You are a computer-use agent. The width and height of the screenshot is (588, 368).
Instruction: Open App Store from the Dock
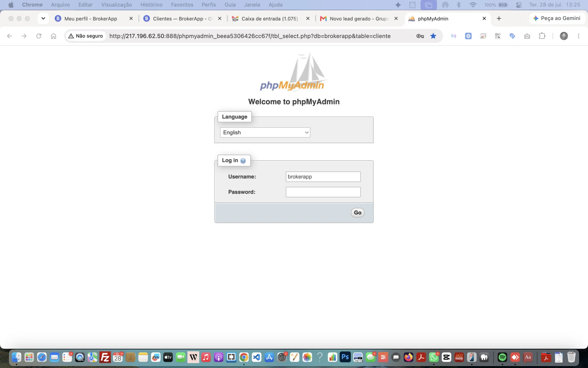(269, 357)
